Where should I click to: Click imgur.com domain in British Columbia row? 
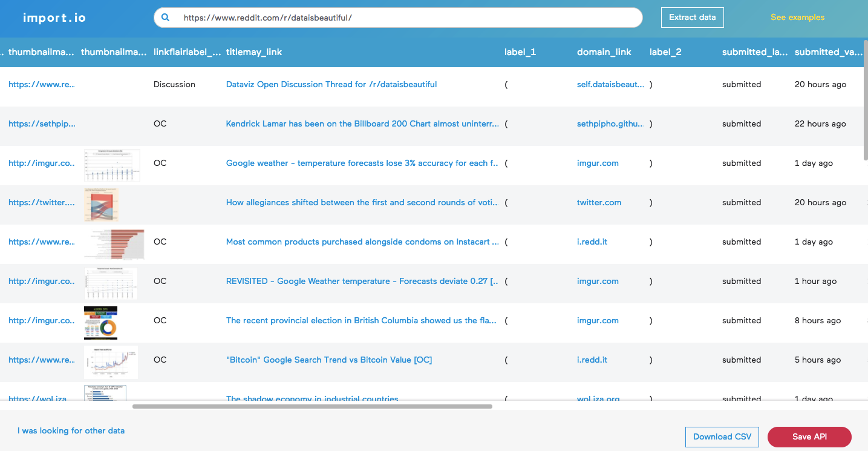click(x=598, y=321)
